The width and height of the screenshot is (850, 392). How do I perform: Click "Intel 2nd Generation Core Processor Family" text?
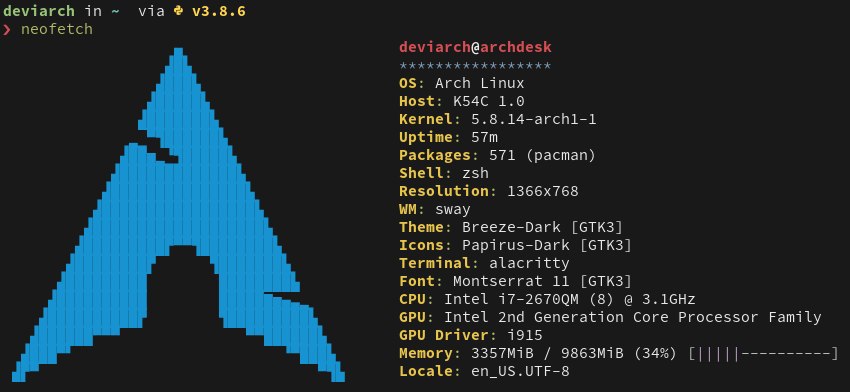[x=633, y=317]
